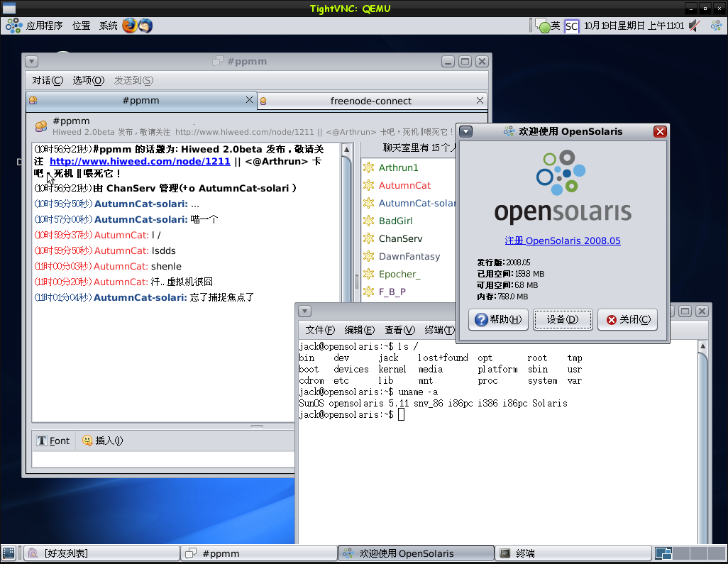
Task: Open the hiweed.com/node/1211 link in the chat
Action: [x=140, y=161]
